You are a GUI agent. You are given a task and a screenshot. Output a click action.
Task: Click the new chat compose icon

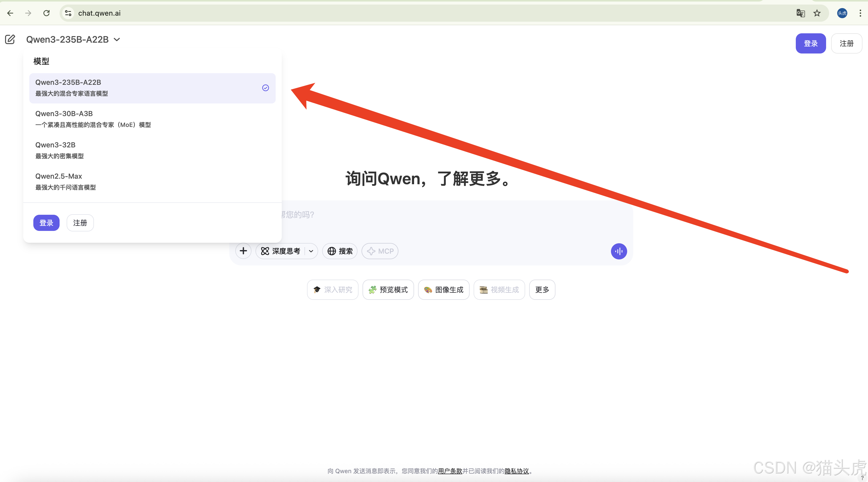(10, 39)
